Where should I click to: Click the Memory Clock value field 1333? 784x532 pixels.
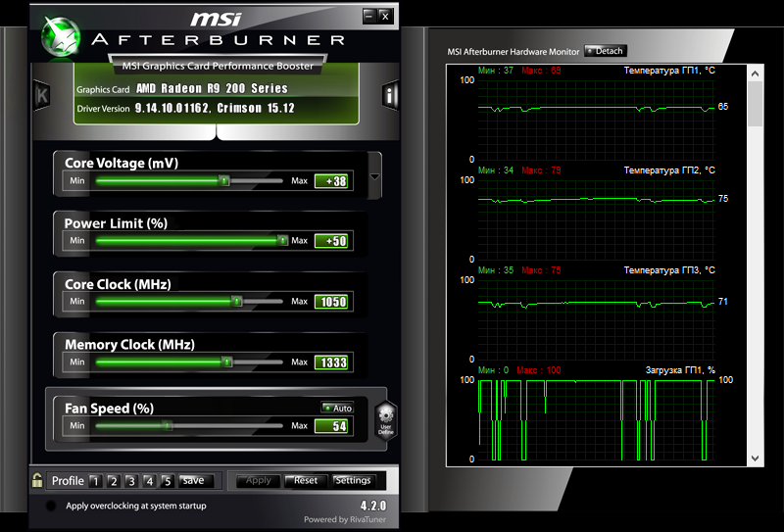click(x=331, y=363)
